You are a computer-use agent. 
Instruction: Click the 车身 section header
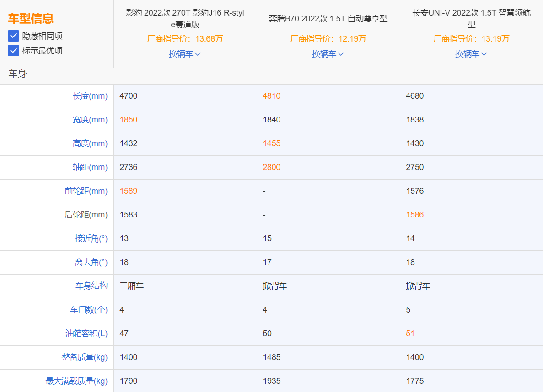(18, 74)
